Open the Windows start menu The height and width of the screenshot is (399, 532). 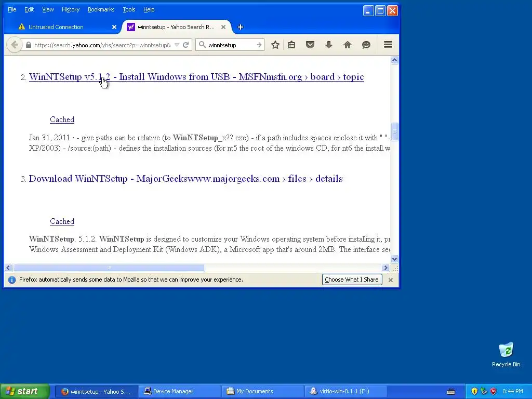point(25,391)
